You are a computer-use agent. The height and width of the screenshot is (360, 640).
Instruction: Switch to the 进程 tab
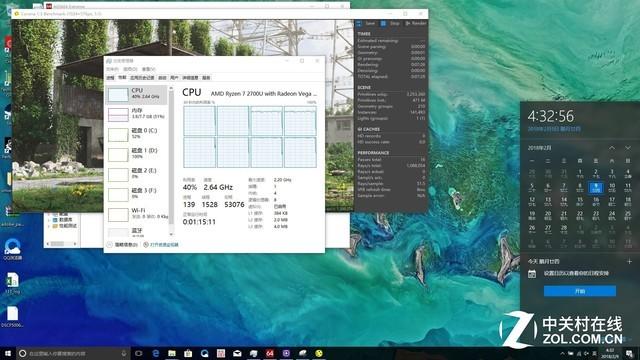coord(111,78)
